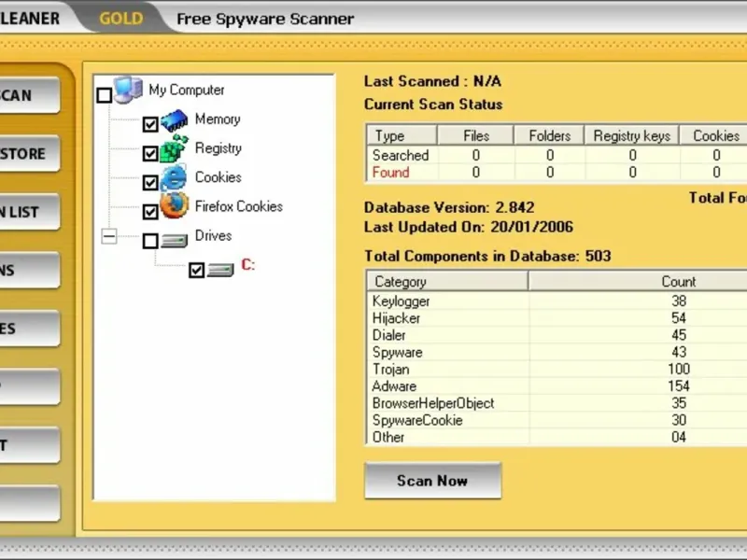Select the Dialer category row

(x=557, y=335)
